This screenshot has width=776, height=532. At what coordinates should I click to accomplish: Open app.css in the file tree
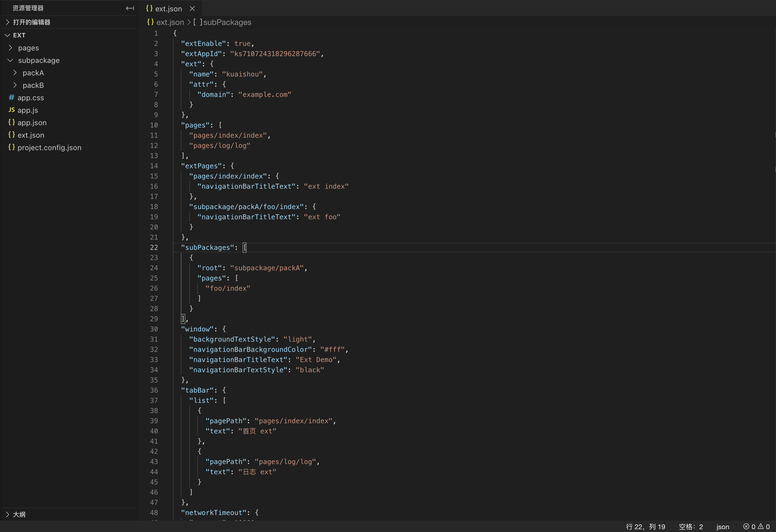(x=69, y=97)
